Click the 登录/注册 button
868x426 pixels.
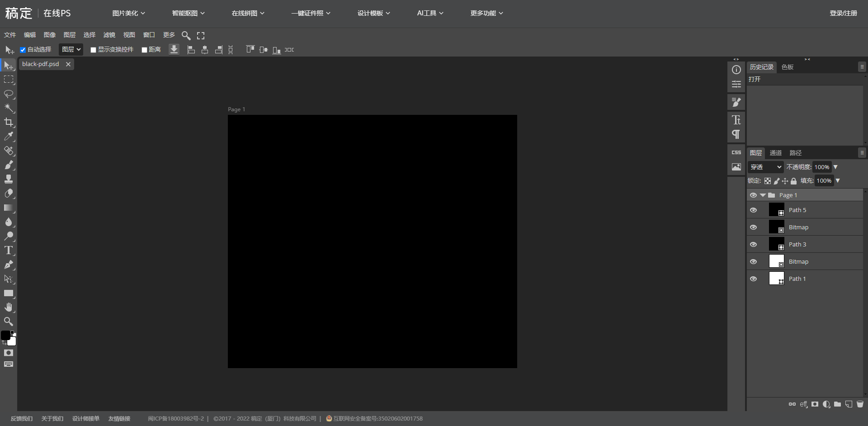(x=843, y=13)
